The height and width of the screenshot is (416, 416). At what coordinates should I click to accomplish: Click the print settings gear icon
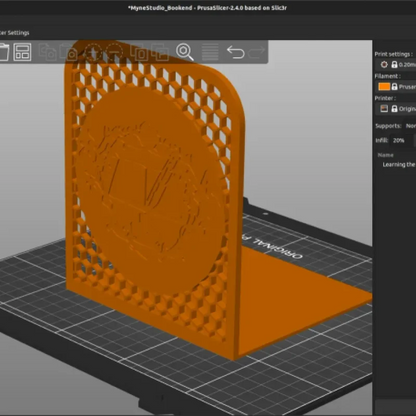384,65
